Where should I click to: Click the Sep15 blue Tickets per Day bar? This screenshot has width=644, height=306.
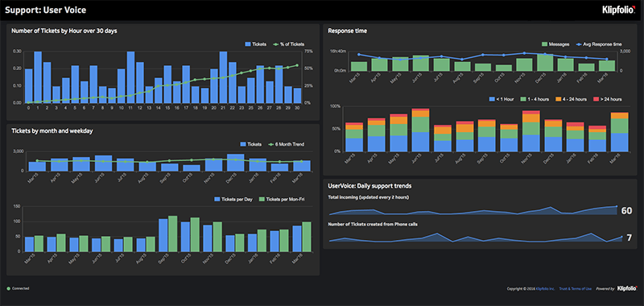(x=163, y=235)
